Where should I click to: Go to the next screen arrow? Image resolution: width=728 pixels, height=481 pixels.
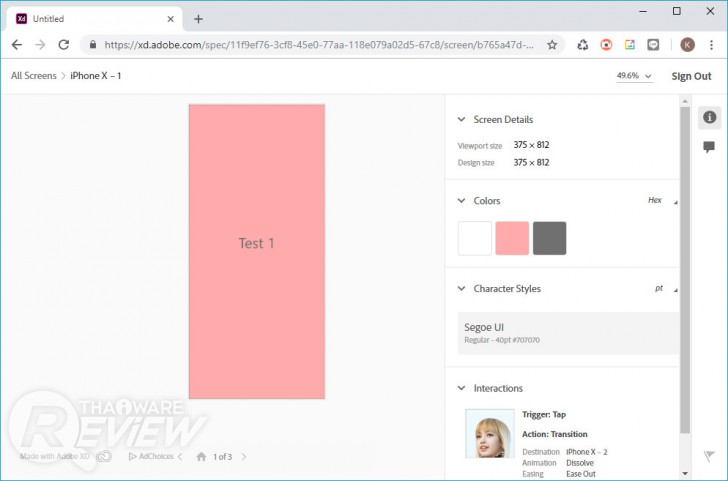pyautogui.click(x=244, y=457)
